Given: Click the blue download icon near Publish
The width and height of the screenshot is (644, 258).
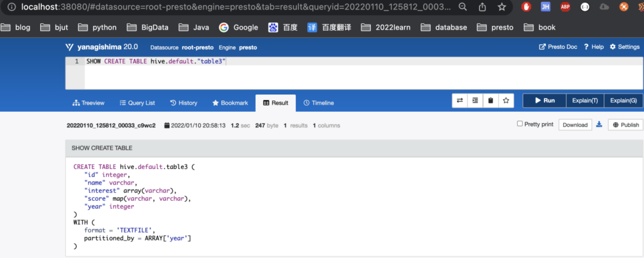Looking at the screenshot, I should (x=599, y=124).
